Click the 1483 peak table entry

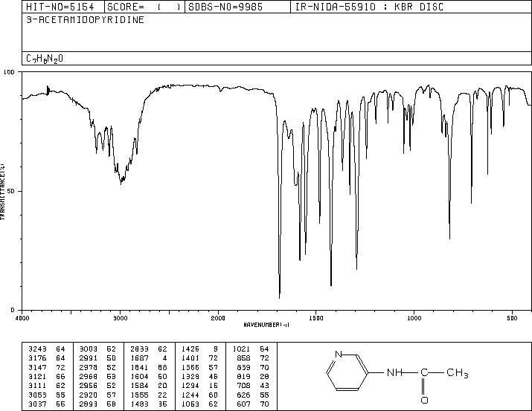coord(149,404)
